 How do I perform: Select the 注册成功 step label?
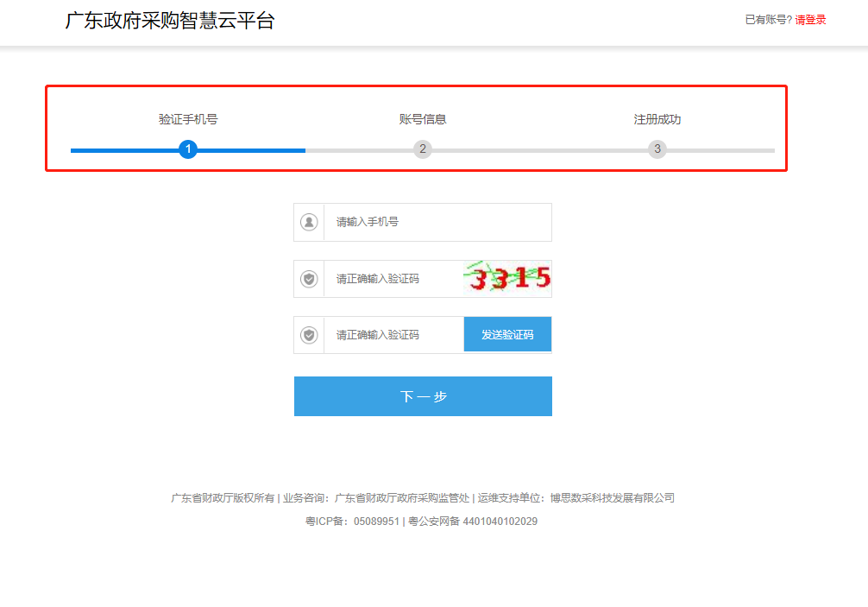(657, 119)
